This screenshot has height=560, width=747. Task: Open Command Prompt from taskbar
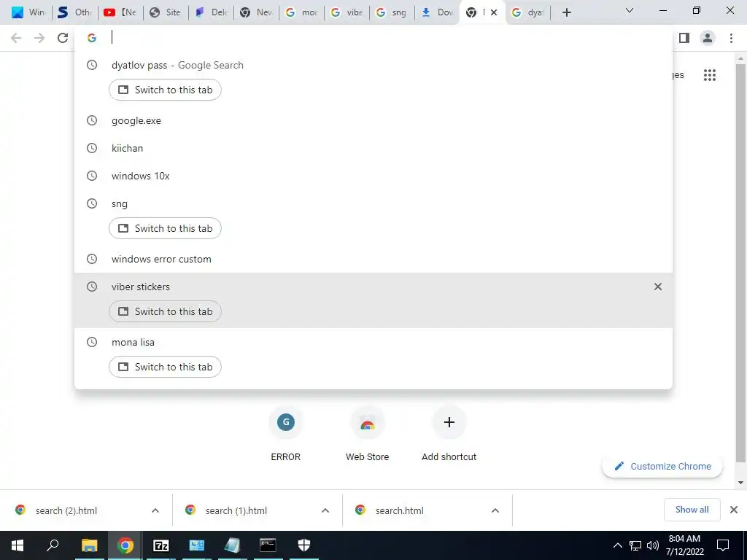[x=268, y=545]
